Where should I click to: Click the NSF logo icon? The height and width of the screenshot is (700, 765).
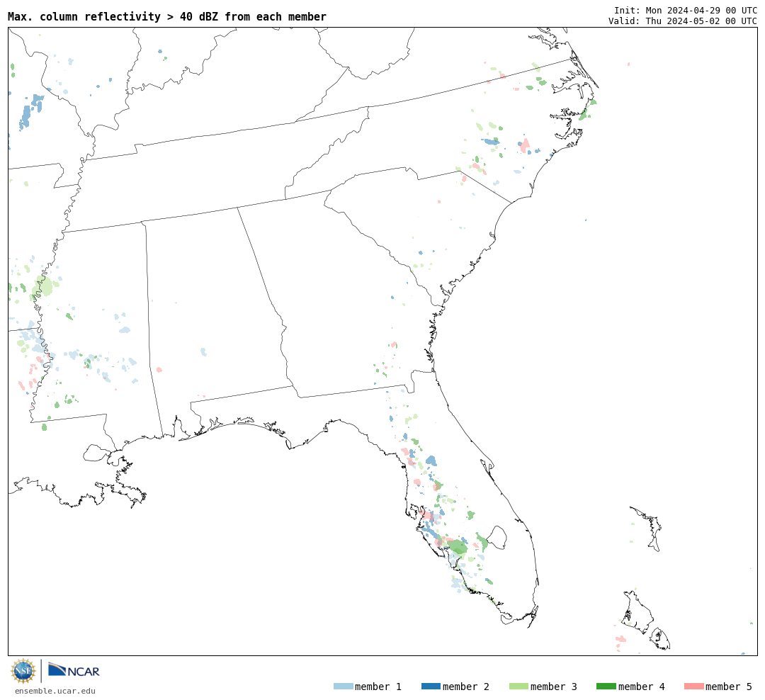click(x=23, y=671)
